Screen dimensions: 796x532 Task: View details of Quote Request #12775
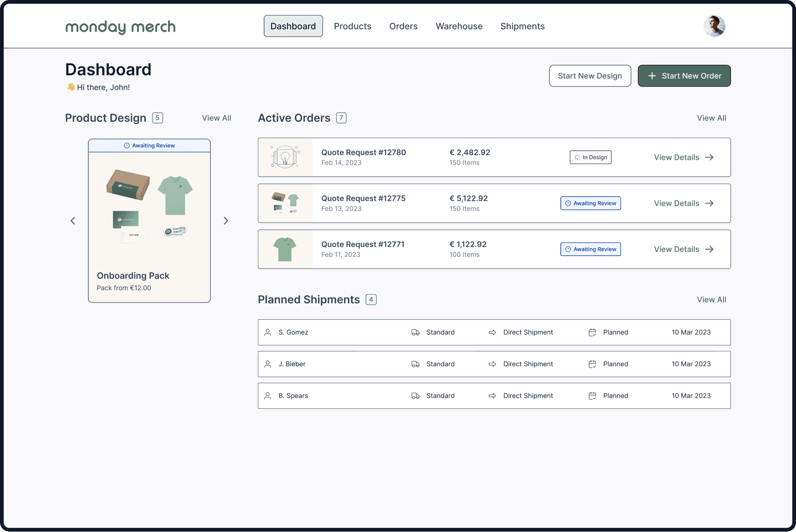683,204
